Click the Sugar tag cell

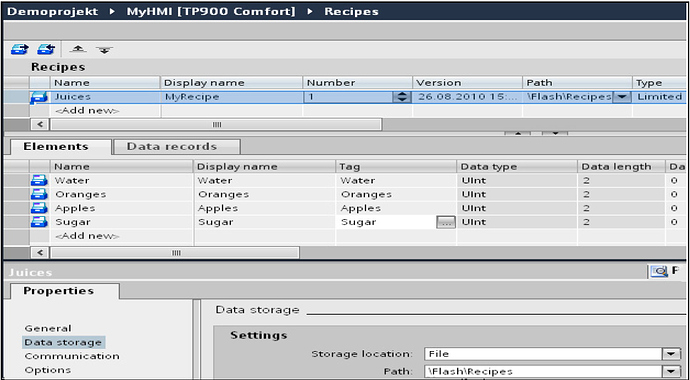(x=386, y=222)
